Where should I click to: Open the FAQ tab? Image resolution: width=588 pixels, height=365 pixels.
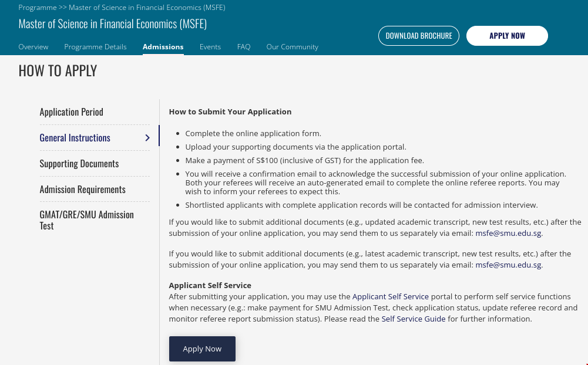244,47
